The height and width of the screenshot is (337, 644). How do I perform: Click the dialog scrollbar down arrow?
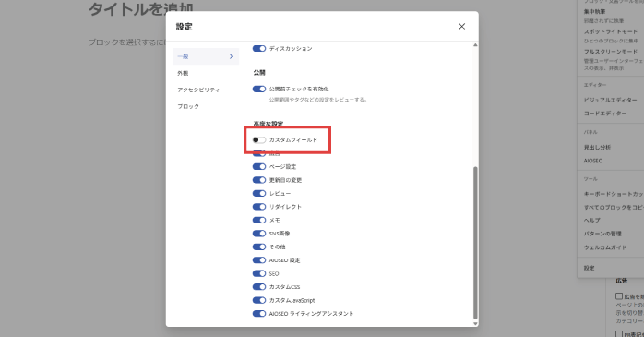pos(475,324)
